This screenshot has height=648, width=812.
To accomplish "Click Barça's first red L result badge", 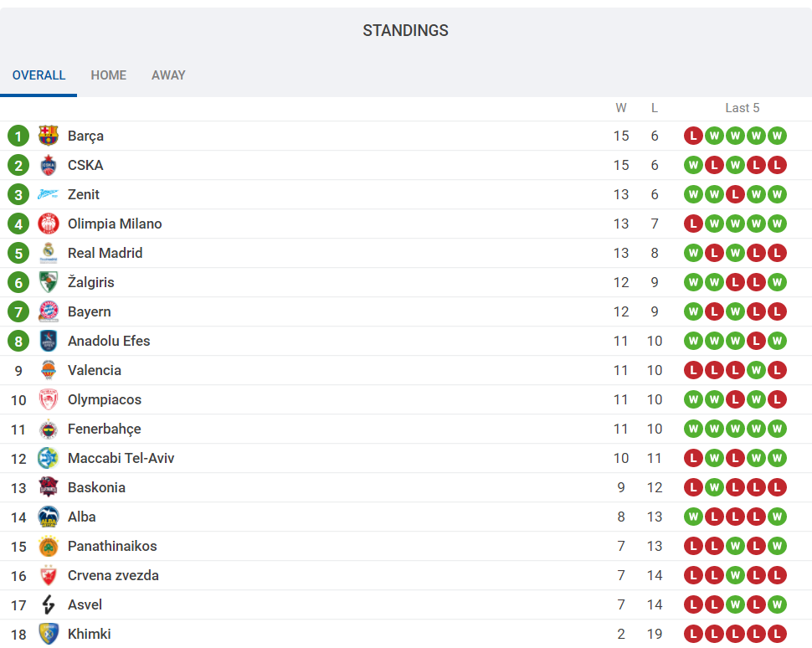I will tap(693, 136).
